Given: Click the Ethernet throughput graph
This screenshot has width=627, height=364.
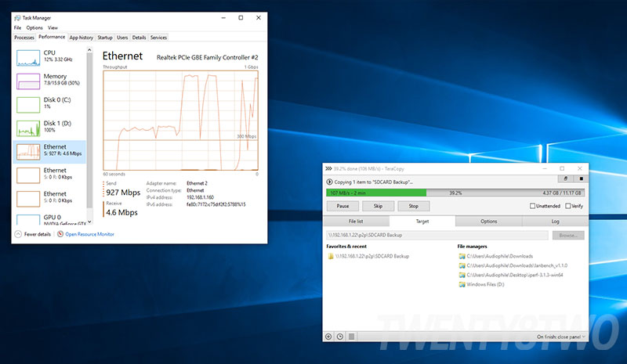Looking at the screenshot, I should (181, 121).
